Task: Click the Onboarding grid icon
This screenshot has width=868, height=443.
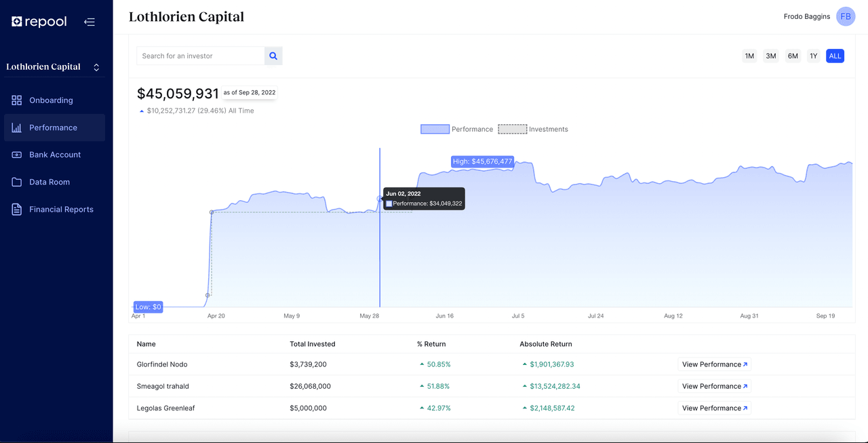Action: coord(17,100)
